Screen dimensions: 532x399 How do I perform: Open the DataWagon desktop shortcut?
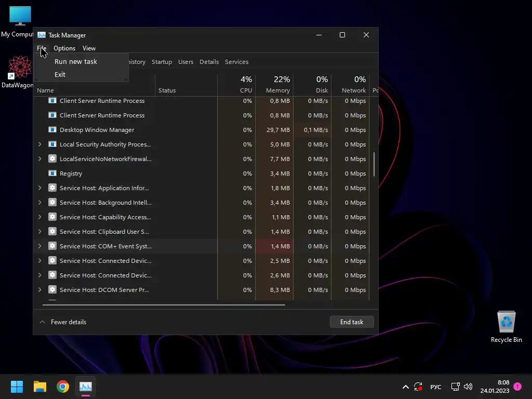pyautogui.click(x=19, y=71)
